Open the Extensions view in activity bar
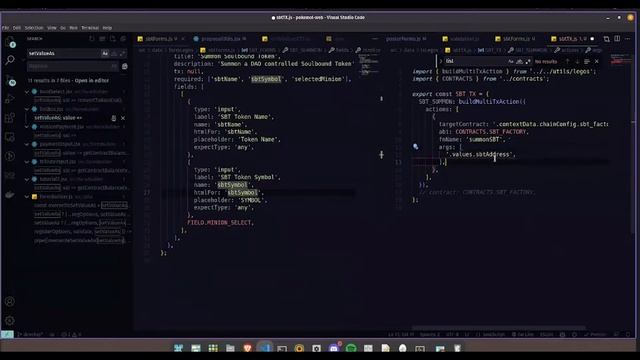 point(10,118)
